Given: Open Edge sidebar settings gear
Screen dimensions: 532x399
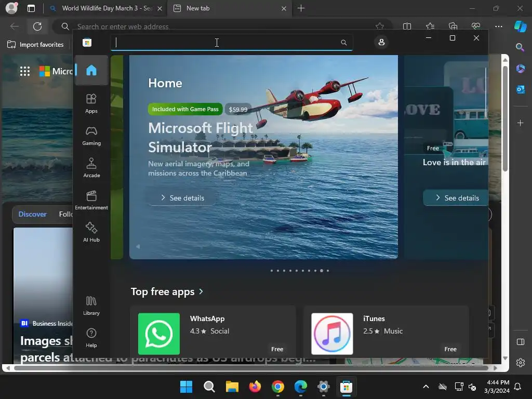Looking at the screenshot, I should click(x=521, y=362).
